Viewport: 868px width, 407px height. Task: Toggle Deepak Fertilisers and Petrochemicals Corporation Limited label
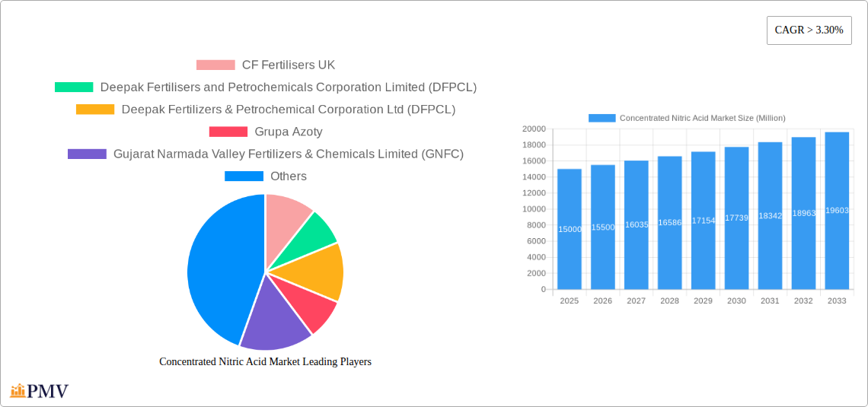(x=289, y=87)
